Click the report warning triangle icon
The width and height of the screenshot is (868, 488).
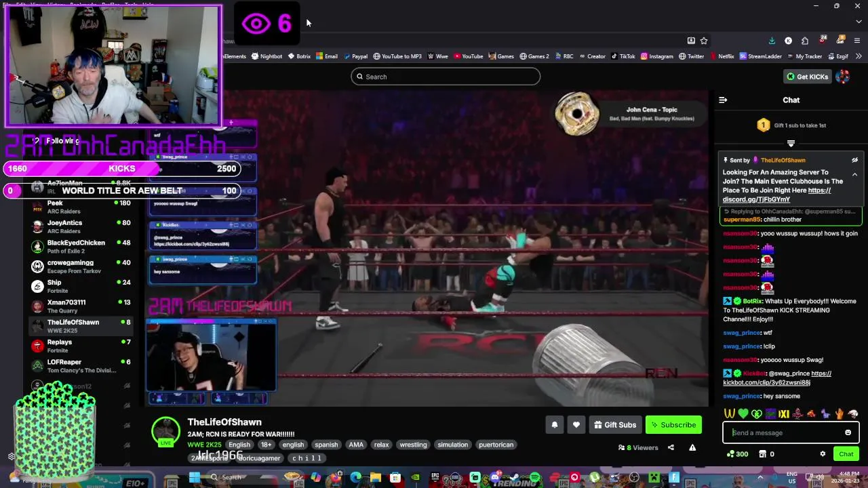[692, 447]
